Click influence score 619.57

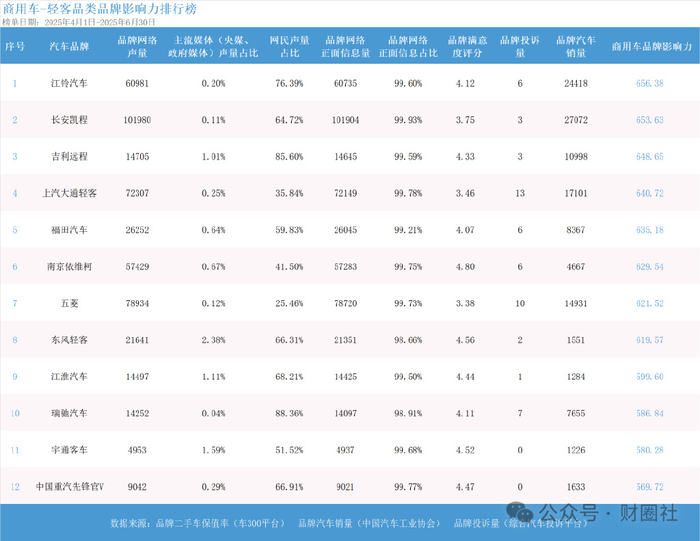pos(650,340)
